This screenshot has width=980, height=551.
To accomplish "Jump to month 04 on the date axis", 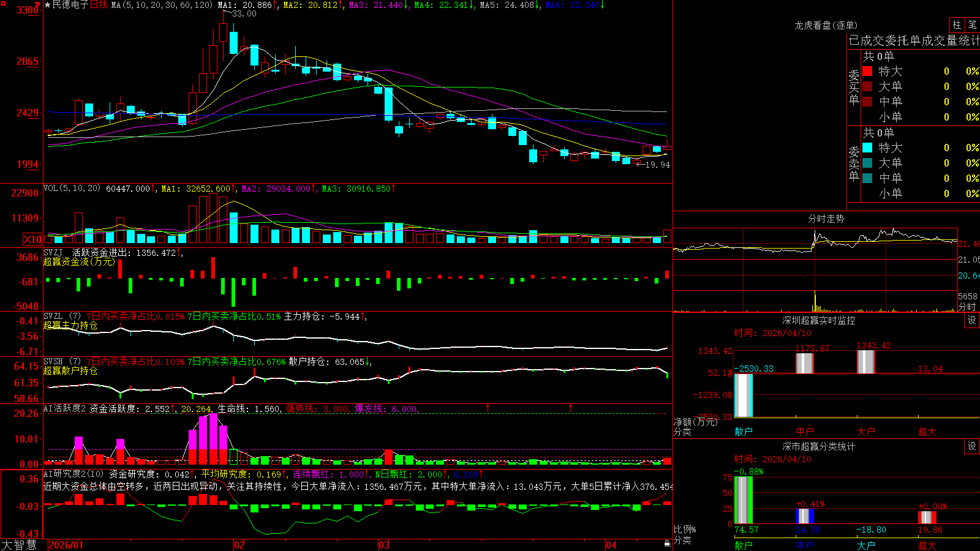I will click(x=611, y=545).
